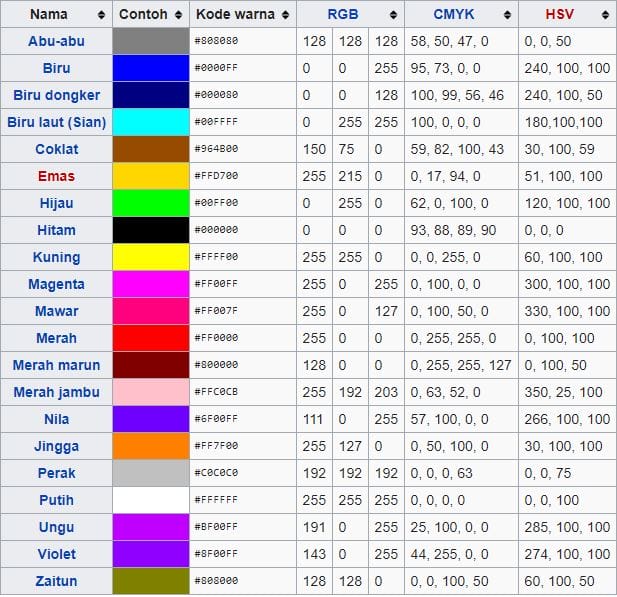
Task: Click the sort arrows next to HSV
Action: coord(605,15)
